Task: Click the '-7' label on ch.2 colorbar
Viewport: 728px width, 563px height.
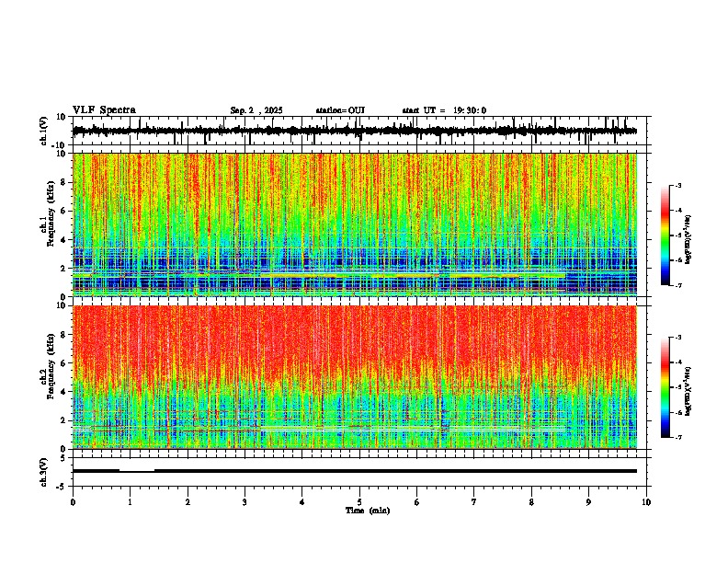Action: click(677, 438)
